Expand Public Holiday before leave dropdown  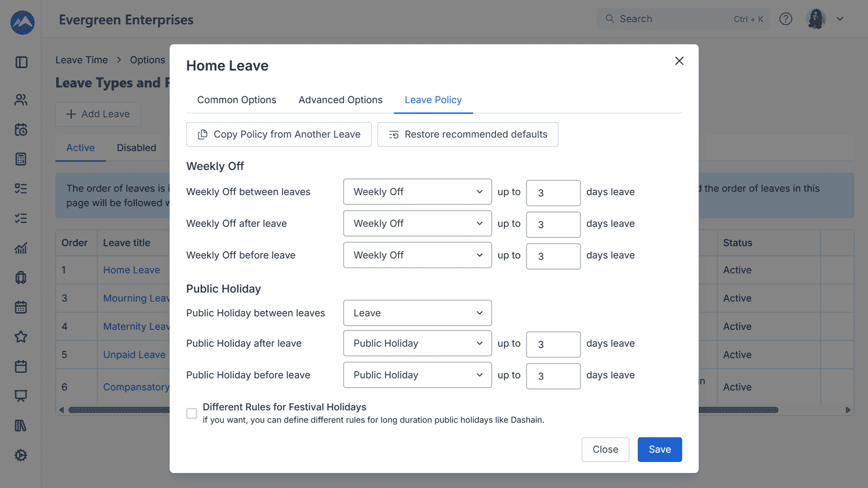click(x=417, y=375)
